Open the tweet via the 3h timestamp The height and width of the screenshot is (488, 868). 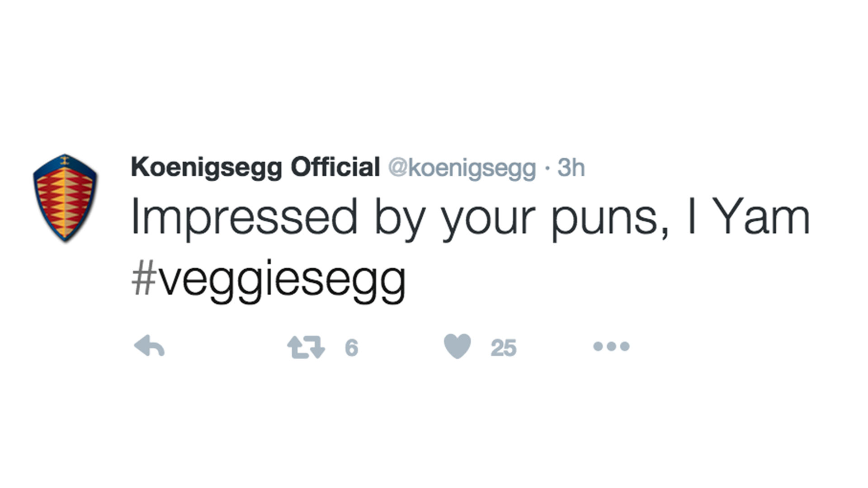(x=571, y=168)
